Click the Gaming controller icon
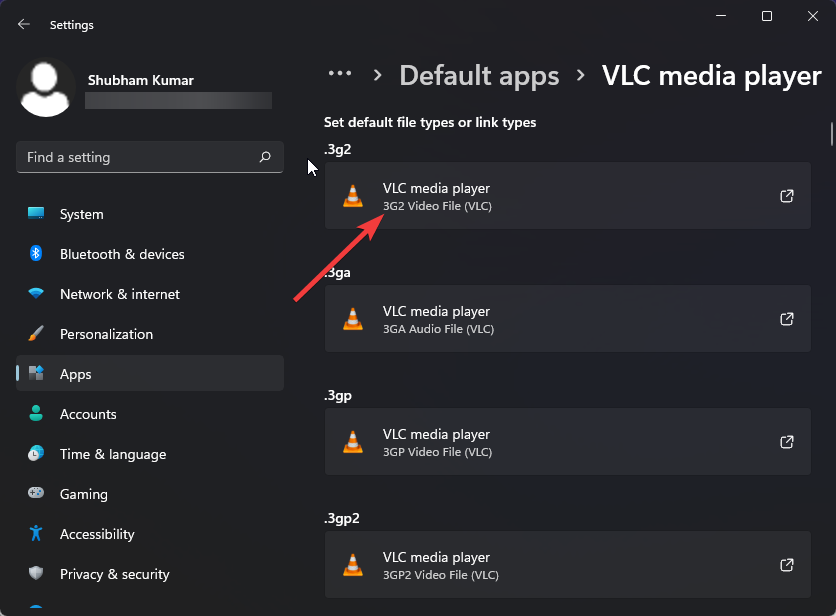Viewport: 836px width, 616px height. click(36, 493)
